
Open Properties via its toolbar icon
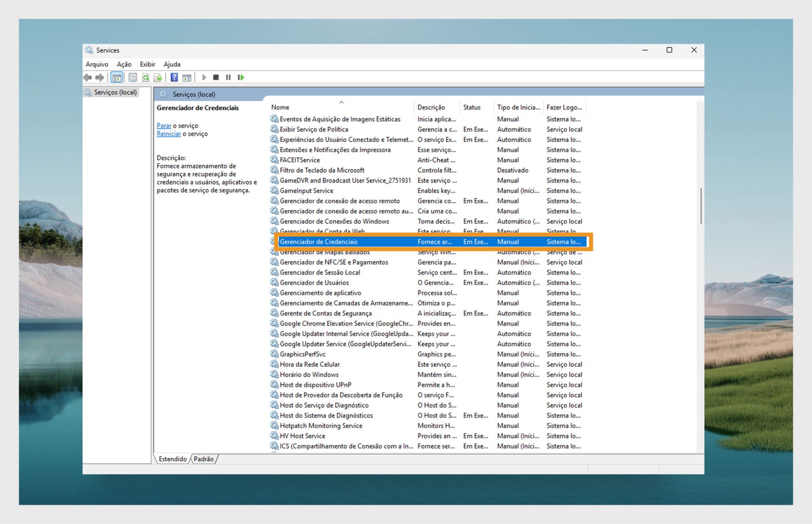pyautogui.click(x=133, y=77)
